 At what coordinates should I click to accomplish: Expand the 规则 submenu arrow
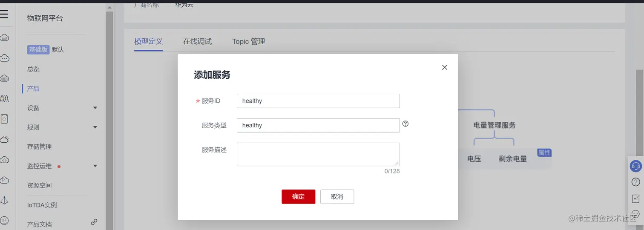95,127
